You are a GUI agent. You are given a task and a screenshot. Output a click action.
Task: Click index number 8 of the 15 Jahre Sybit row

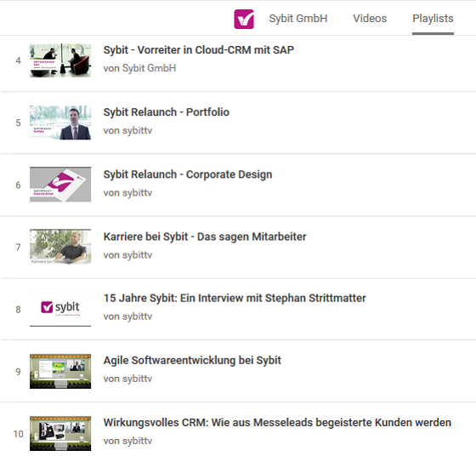18,310
